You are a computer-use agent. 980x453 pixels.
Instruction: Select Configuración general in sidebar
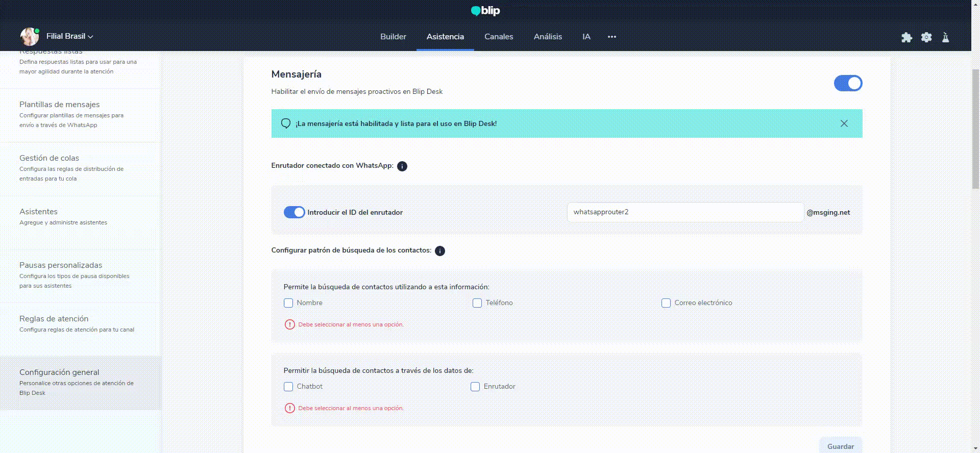[81, 383]
